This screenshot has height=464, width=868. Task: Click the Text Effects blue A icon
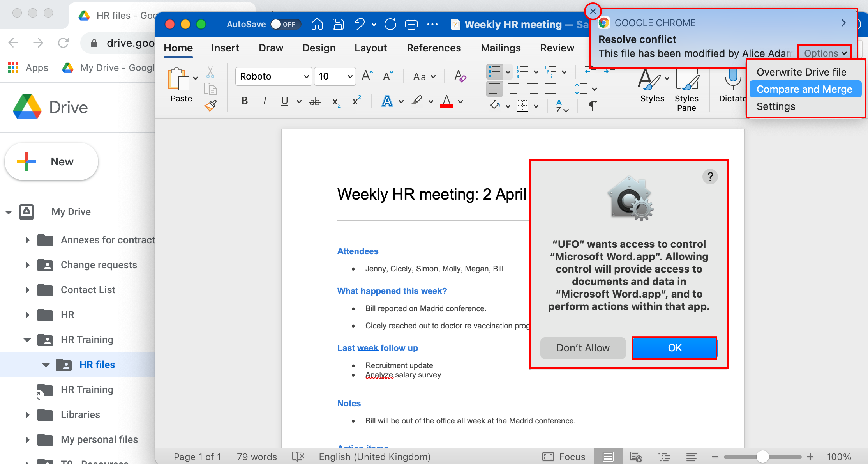[387, 101]
